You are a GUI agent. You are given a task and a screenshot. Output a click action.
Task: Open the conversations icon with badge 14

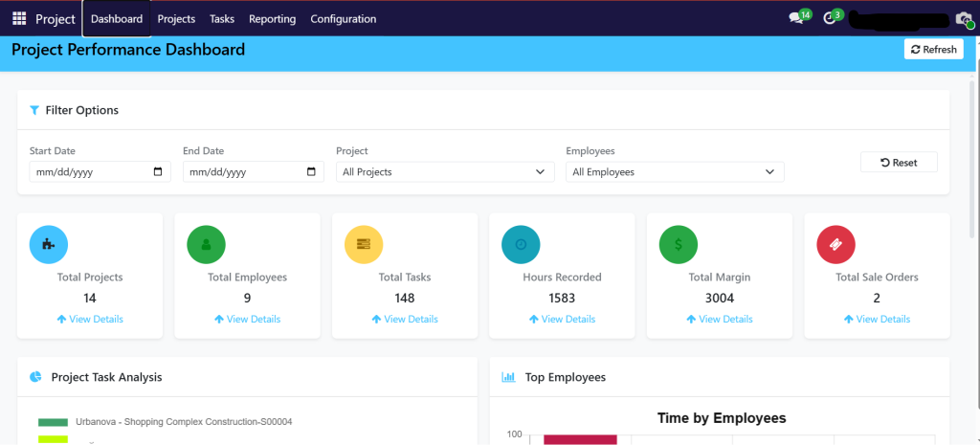(796, 18)
